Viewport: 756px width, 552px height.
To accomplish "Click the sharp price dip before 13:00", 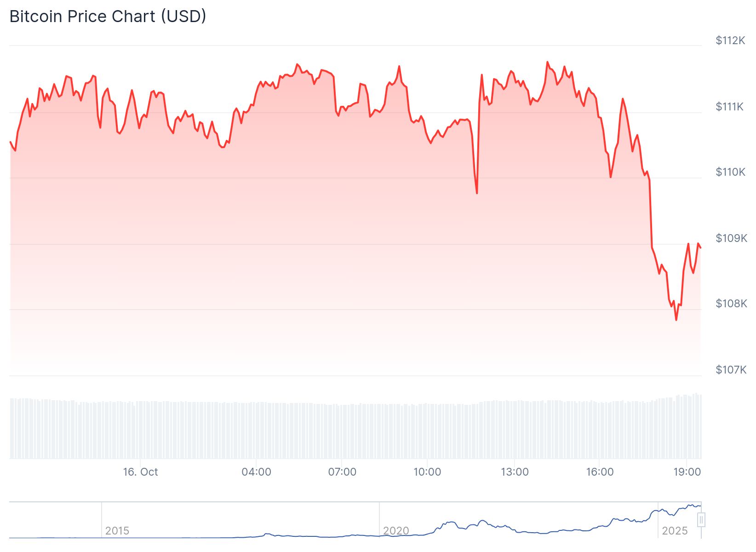I will coord(477,193).
